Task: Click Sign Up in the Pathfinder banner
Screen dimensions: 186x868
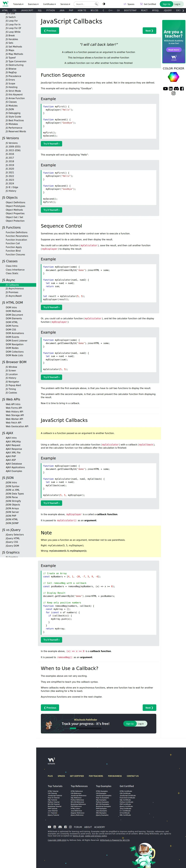Action: point(130,724)
